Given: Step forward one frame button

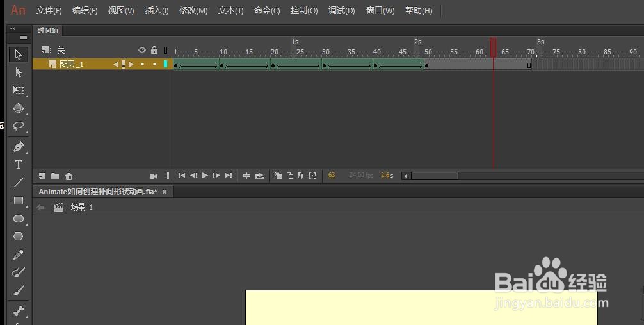Looking at the screenshot, I should coord(216,176).
